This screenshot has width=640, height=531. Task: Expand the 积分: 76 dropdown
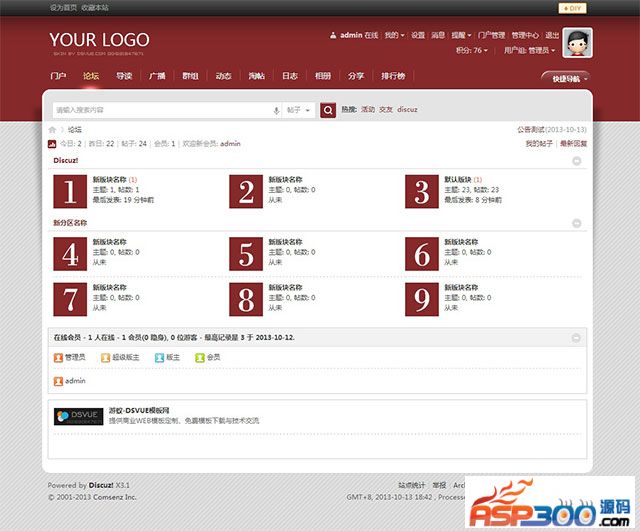pos(471,51)
